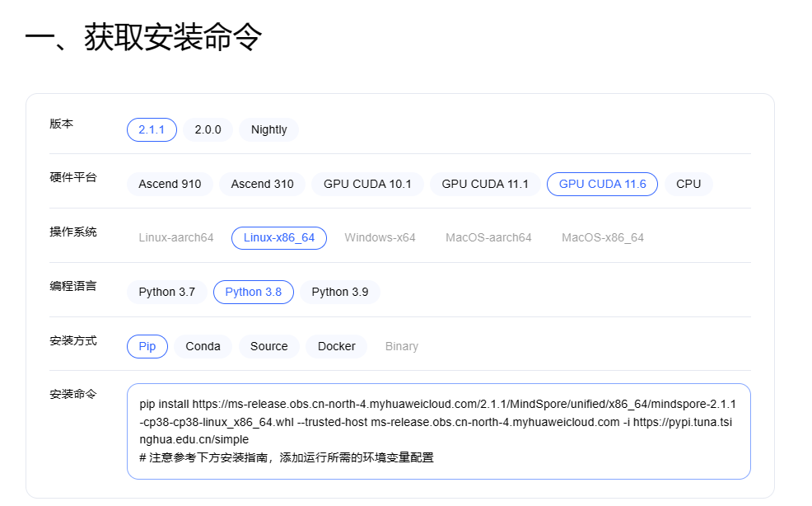This screenshot has width=812, height=506.
Task: Choose Source install method
Action: coord(269,346)
